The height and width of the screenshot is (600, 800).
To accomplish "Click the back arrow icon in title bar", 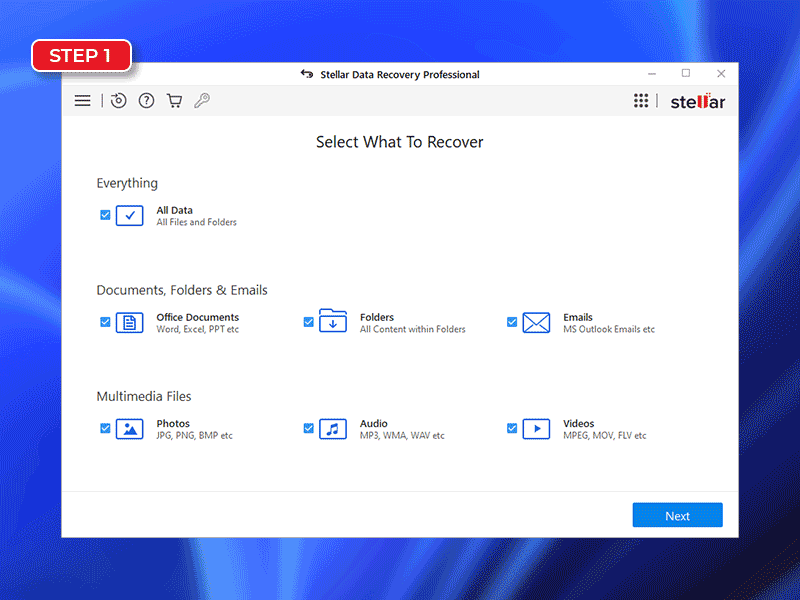I will click(307, 74).
